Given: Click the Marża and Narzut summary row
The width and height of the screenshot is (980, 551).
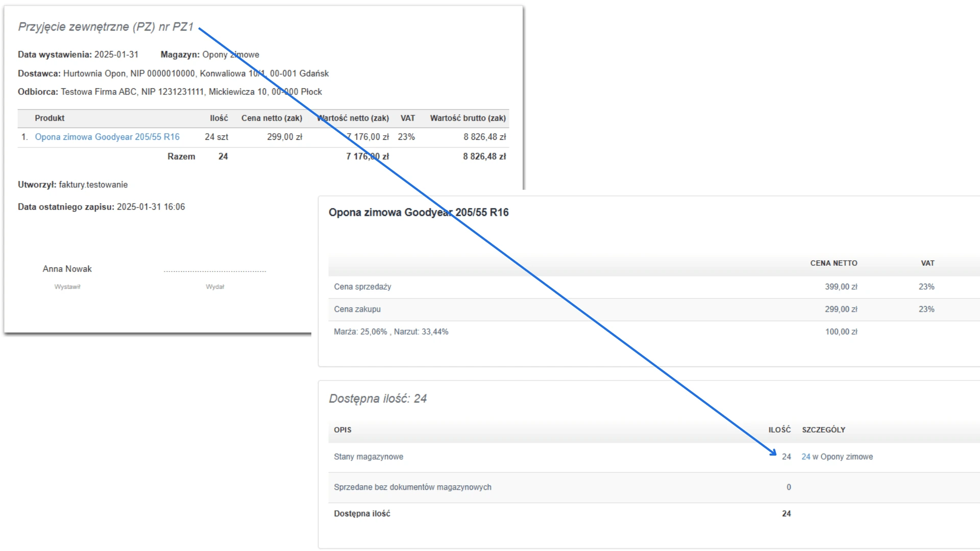Looking at the screenshot, I should coord(391,332).
